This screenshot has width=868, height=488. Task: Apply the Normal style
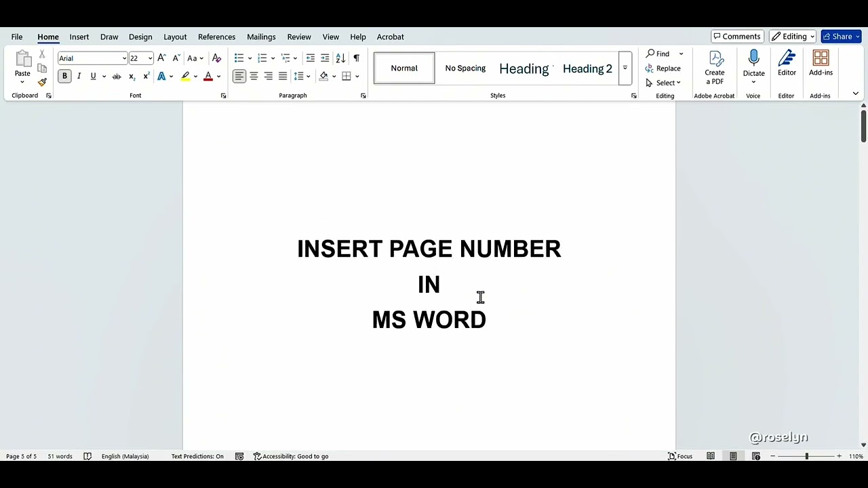(x=404, y=68)
